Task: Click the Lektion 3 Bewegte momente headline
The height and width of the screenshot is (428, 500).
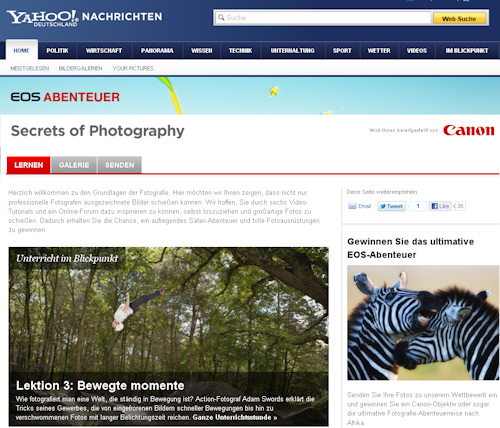Action: tap(100, 386)
